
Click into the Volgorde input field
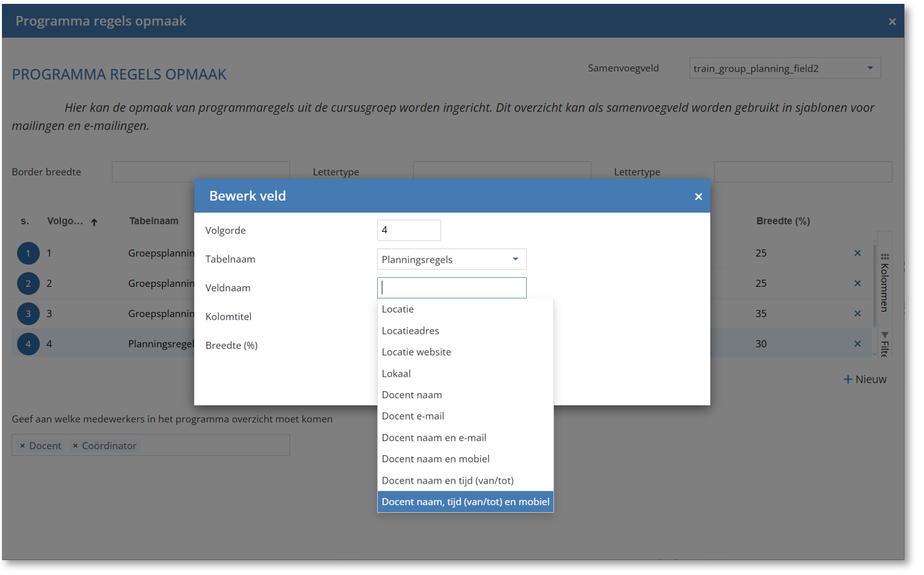click(x=408, y=231)
